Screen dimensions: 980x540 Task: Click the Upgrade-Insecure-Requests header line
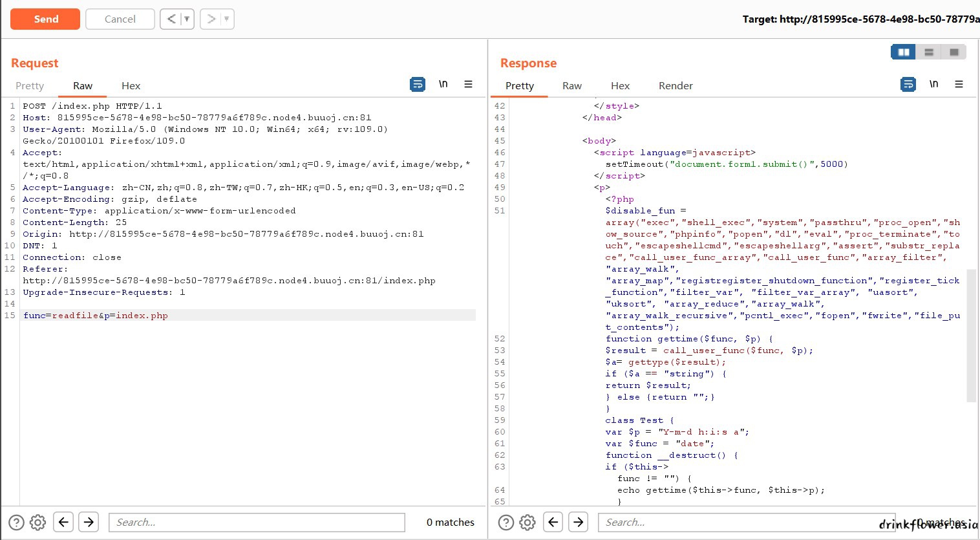click(104, 292)
